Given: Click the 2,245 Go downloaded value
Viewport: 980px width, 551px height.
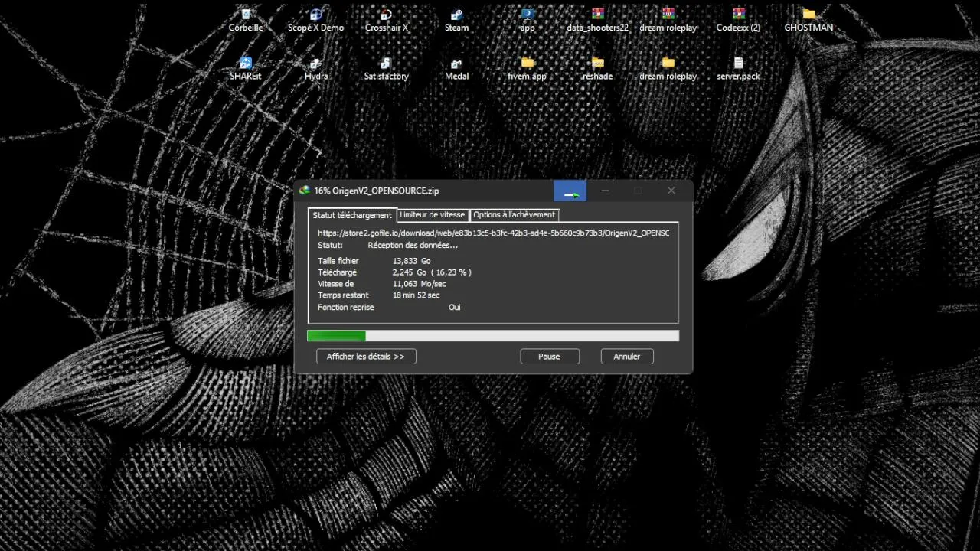Looking at the screenshot, I should click(x=410, y=272).
